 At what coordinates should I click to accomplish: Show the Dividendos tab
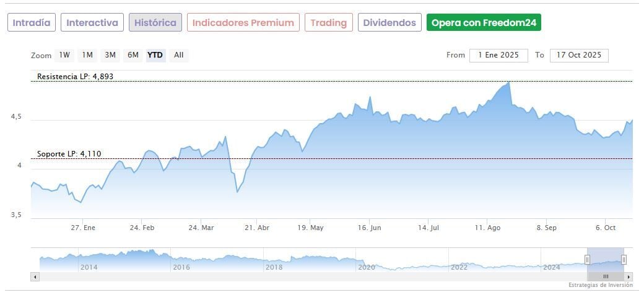pos(389,23)
